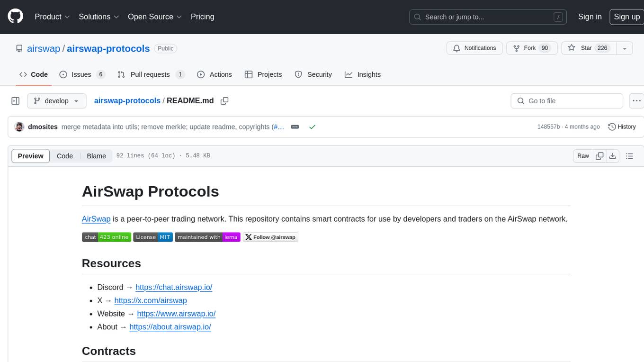This screenshot has height=362, width=644.
Task: Open the Projects tab
Action: (x=263, y=74)
